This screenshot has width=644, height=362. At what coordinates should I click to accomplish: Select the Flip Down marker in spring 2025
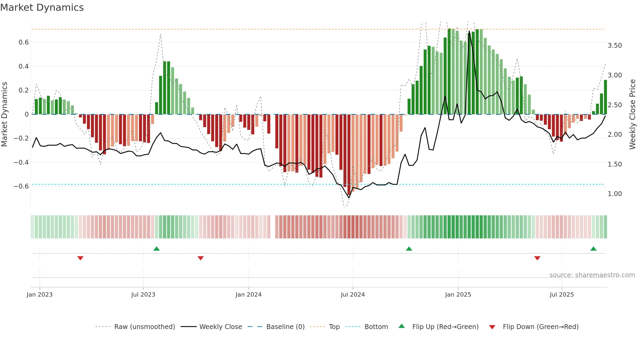pos(537,258)
